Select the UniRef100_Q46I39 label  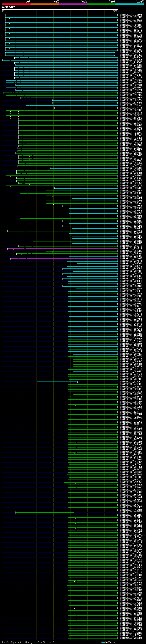[x=131, y=387]
